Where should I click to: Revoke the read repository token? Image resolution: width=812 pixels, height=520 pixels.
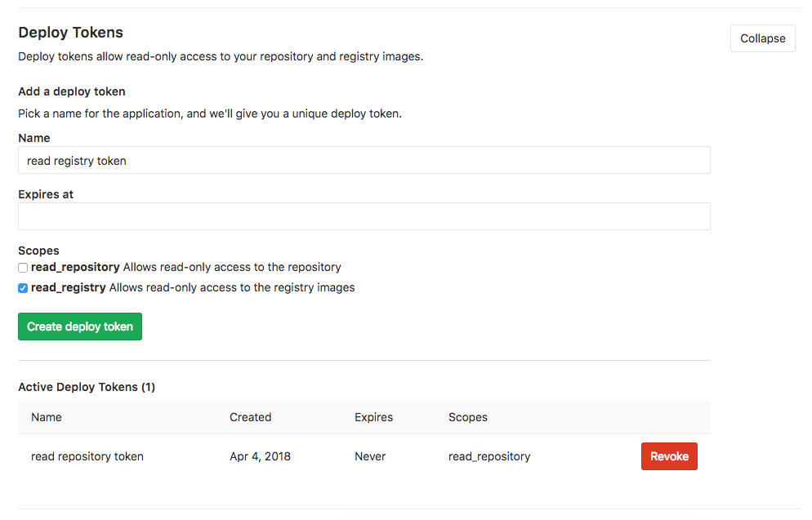pos(668,456)
